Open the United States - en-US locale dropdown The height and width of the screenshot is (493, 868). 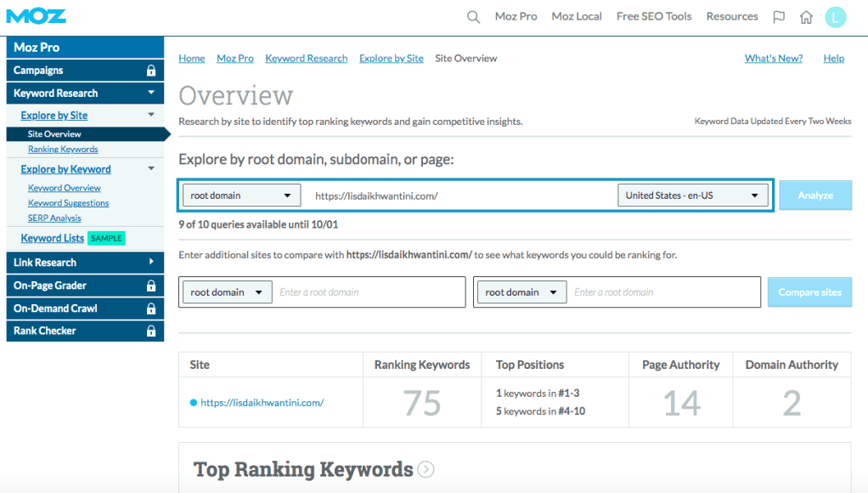[692, 195]
